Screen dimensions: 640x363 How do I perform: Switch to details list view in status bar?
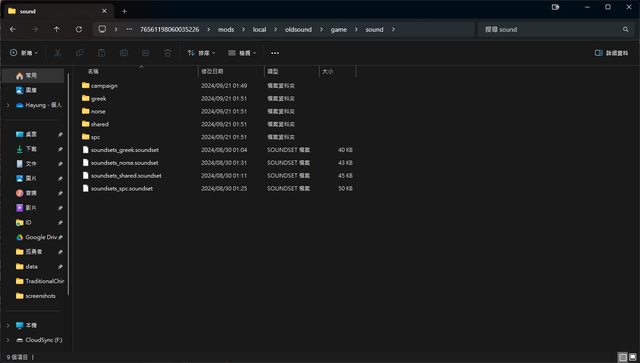pyautogui.click(x=623, y=357)
